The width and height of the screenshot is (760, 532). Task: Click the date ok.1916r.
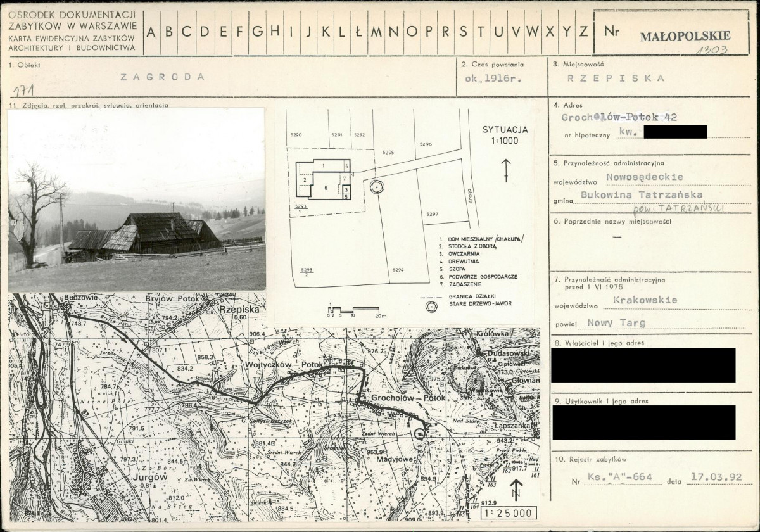pos(495,79)
